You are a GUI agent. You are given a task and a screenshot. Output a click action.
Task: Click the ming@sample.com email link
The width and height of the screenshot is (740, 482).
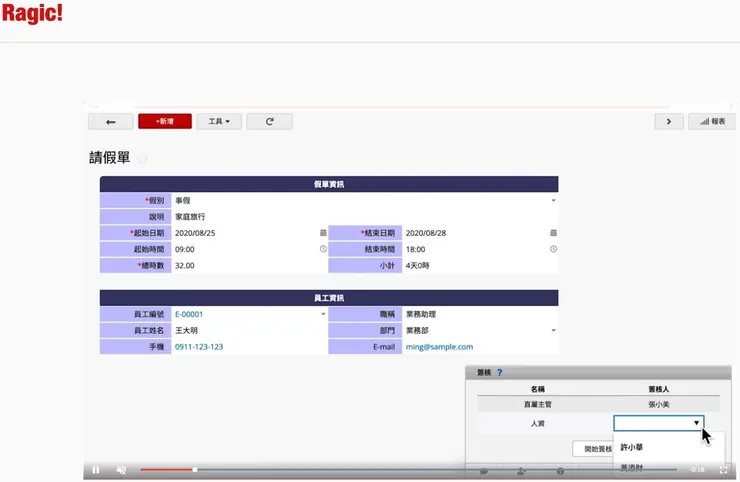[x=439, y=347]
